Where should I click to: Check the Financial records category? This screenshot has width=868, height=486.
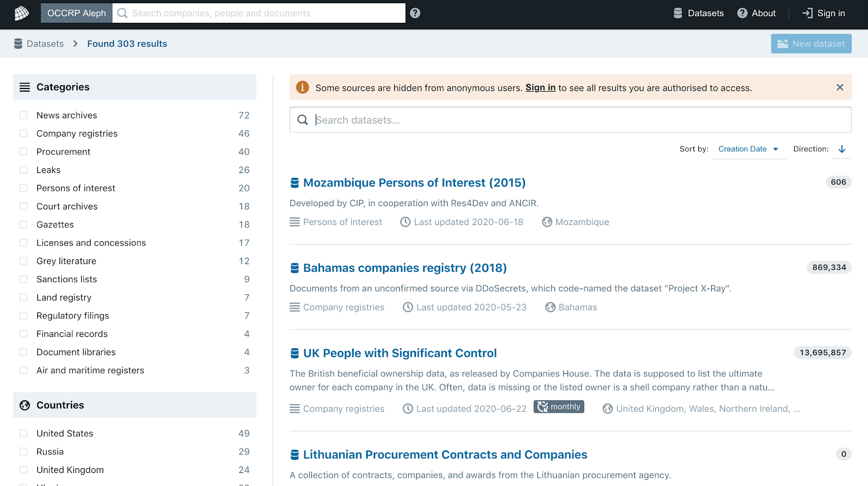coord(23,334)
